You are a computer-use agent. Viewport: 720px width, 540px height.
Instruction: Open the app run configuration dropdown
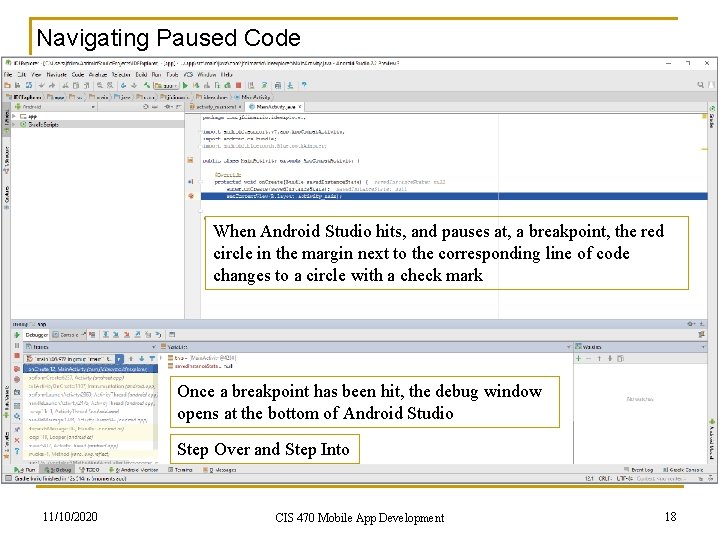click(166, 85)
